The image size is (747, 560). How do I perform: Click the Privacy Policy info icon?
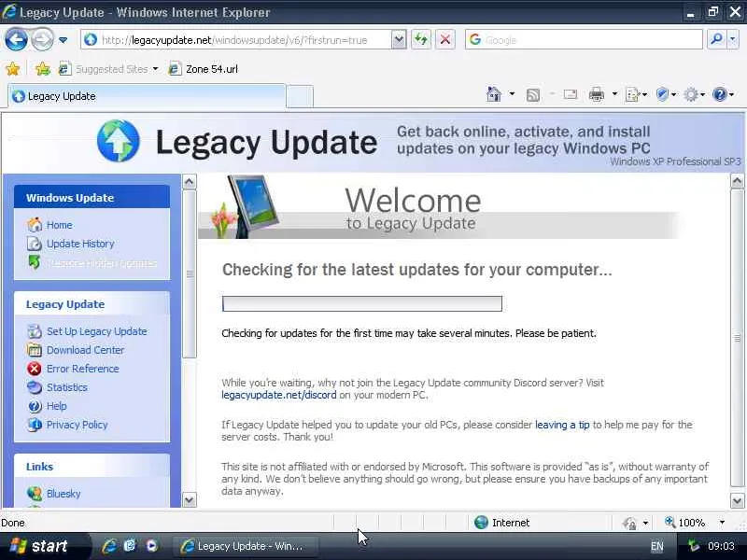coord(35,425)
